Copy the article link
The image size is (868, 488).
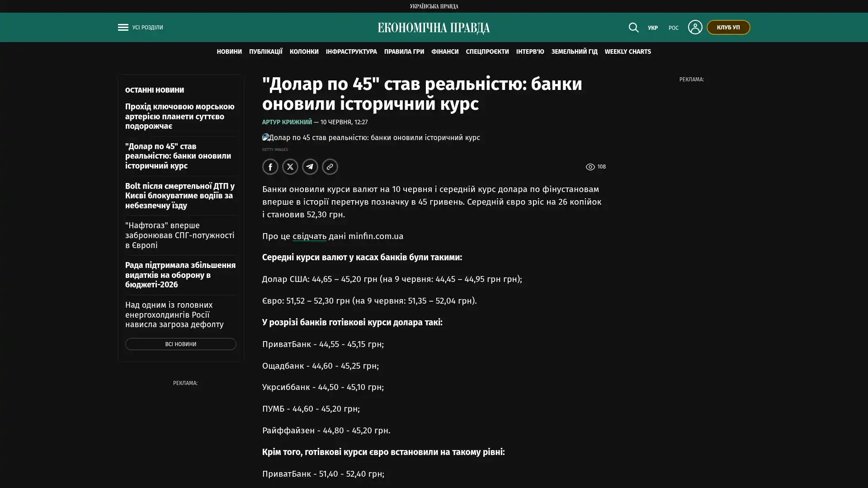[330, 167]
